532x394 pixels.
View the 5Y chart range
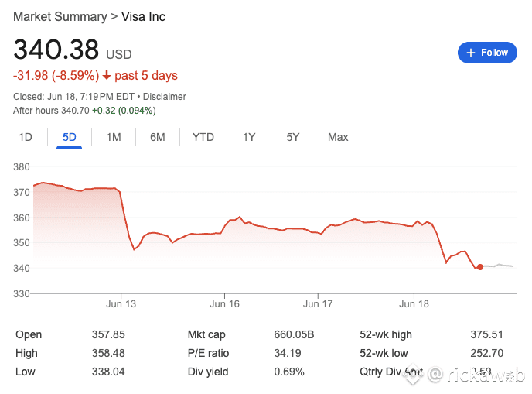click(293, 137)
